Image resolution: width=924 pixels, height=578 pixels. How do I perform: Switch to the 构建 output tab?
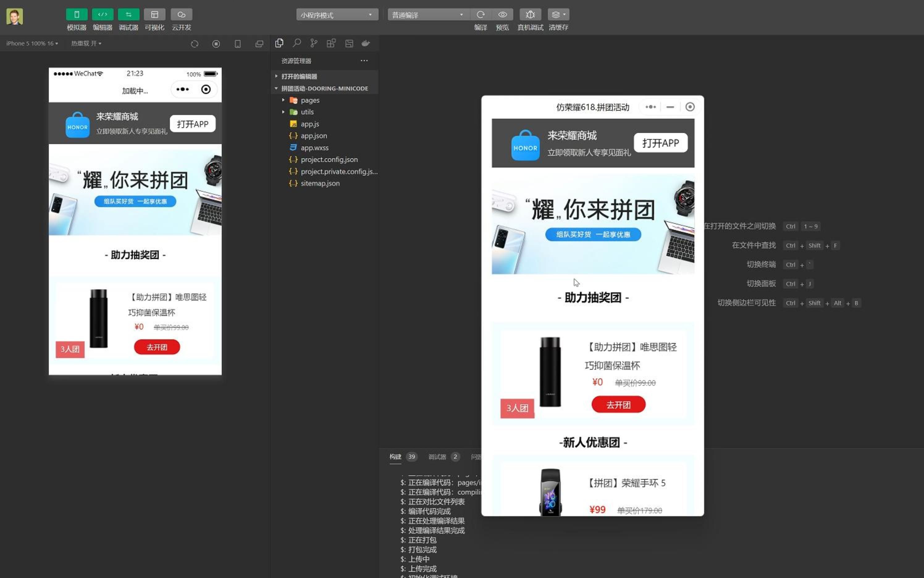click(396, 457)
